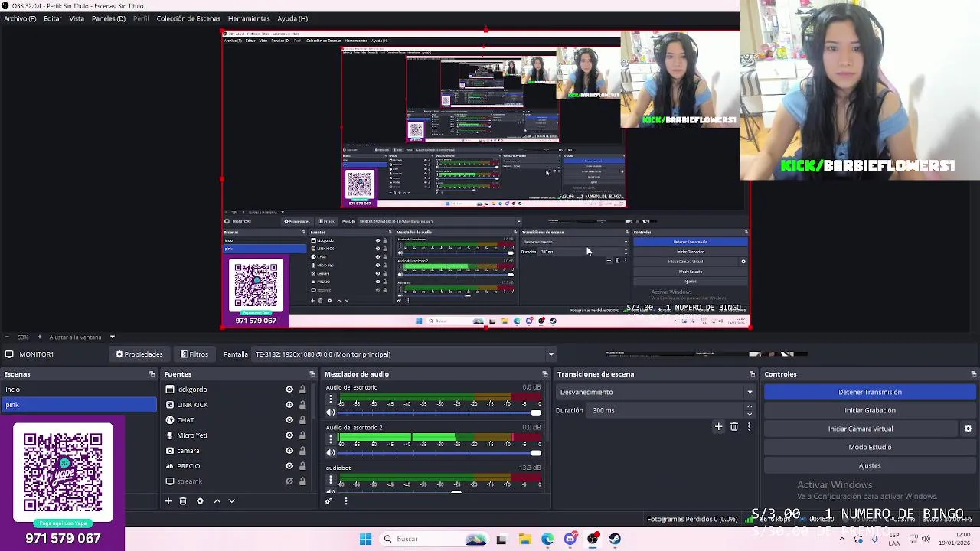Undock the Escenas panel
This screenshot has height=551, width=980.
click(152, 374)
